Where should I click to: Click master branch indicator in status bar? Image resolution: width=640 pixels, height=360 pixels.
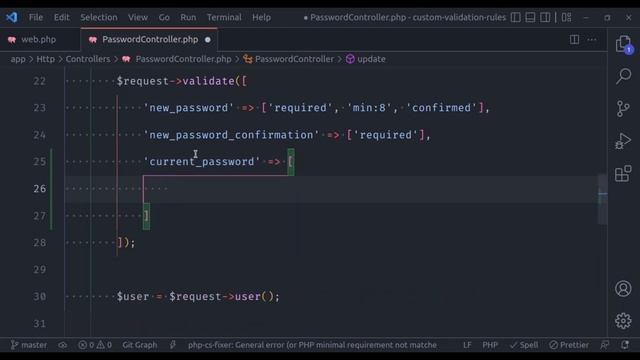[29, 345]
